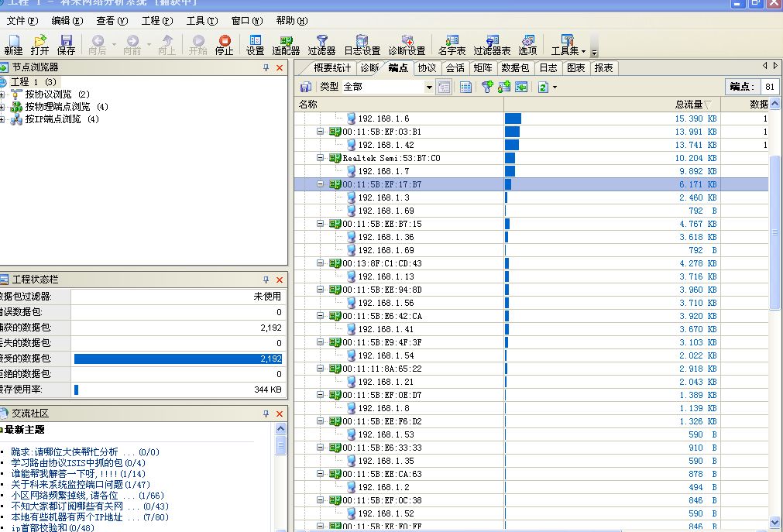Click the 总流量 column header to sort

[x=688, y=104]
